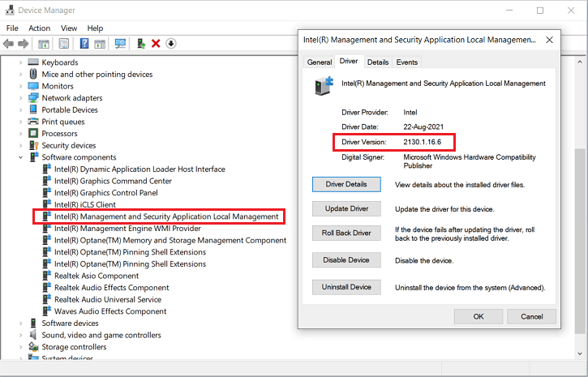The height and width of the screenshot is (377, 588).
Task: Select Realtek Asio Component
Action: [x=97, y=276]
